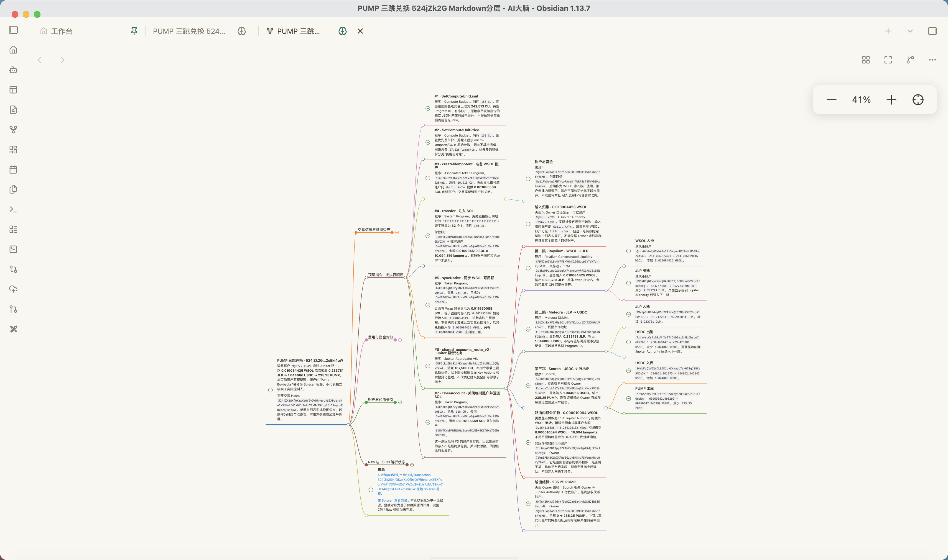
Task: Navigate back with the left arrow
Action: [x=40, y=60]
